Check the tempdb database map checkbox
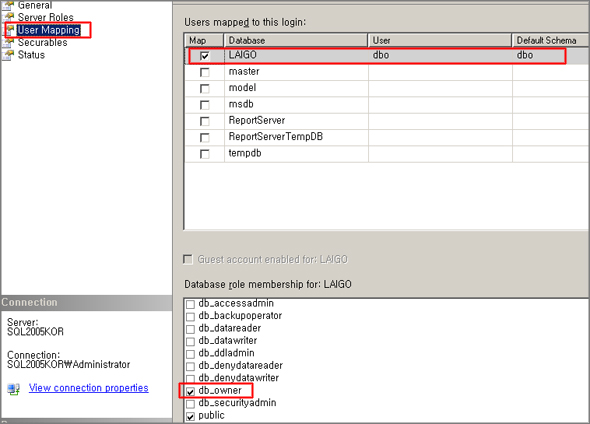 205,154
